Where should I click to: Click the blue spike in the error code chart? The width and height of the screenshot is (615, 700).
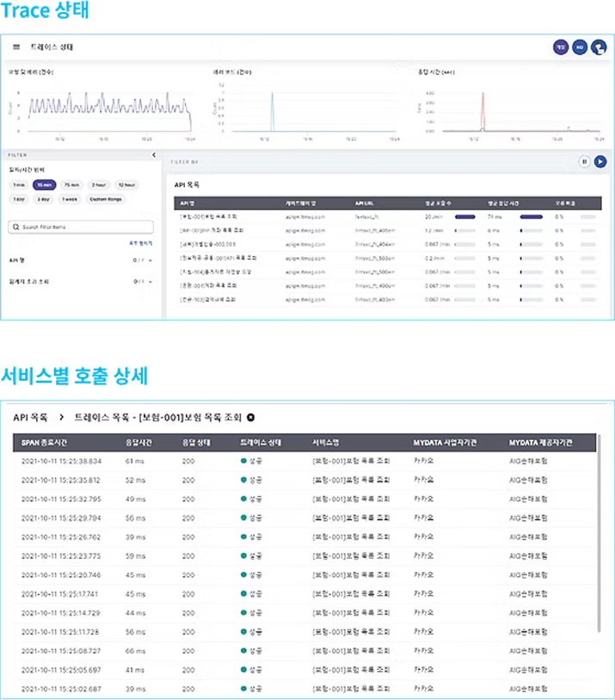[x=273, y=112]
